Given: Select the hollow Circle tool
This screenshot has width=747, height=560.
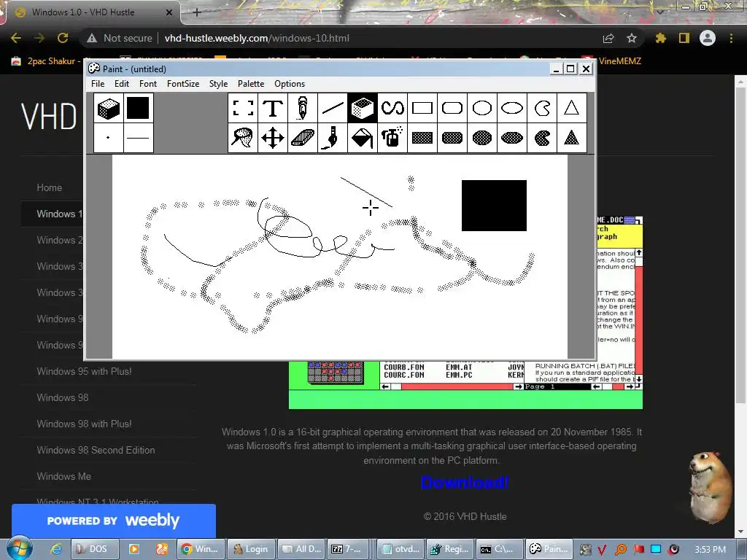Looking at the screenshot, I should 482,108.
